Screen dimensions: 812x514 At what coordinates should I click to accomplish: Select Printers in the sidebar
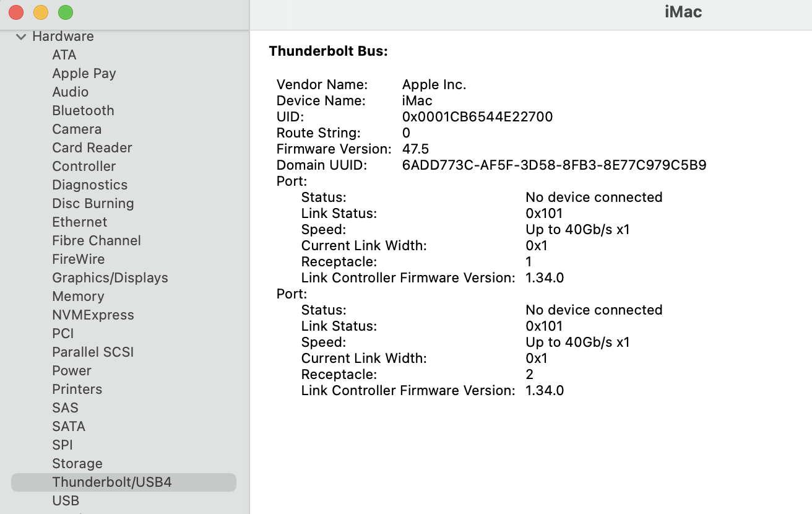[77, 390]
